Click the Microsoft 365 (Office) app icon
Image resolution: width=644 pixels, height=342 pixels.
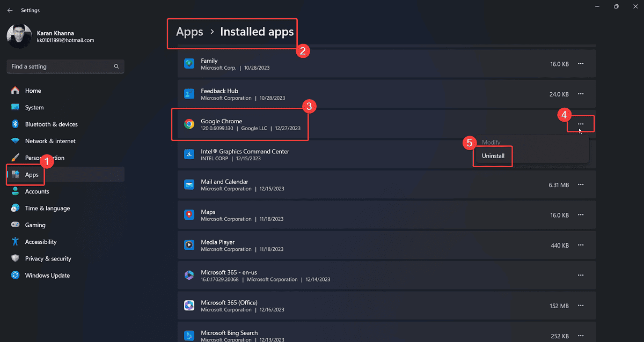tap(189, 306)
